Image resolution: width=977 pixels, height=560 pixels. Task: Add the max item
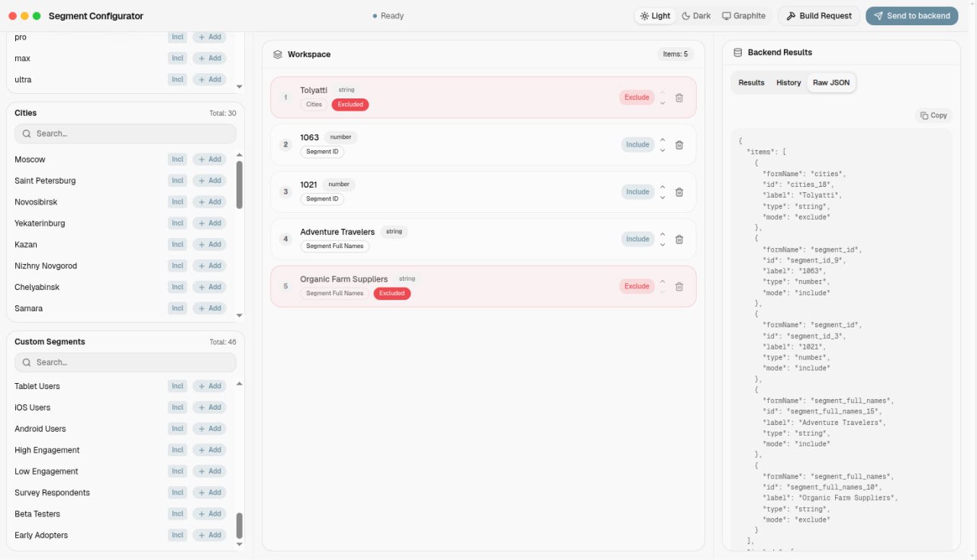coord(209,59)
